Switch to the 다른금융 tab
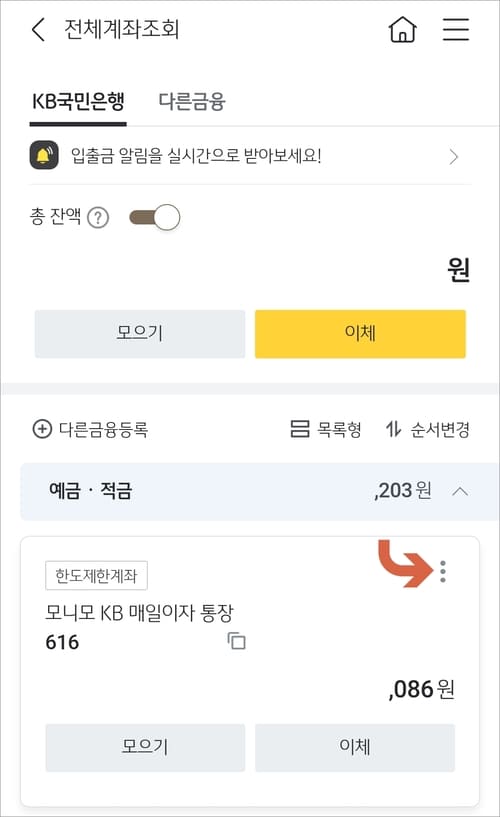500x817 pixels. pos(192,101)
